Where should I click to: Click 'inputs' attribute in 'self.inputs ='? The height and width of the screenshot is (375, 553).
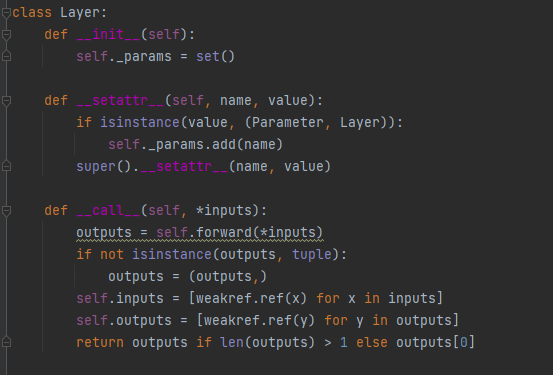140,298
